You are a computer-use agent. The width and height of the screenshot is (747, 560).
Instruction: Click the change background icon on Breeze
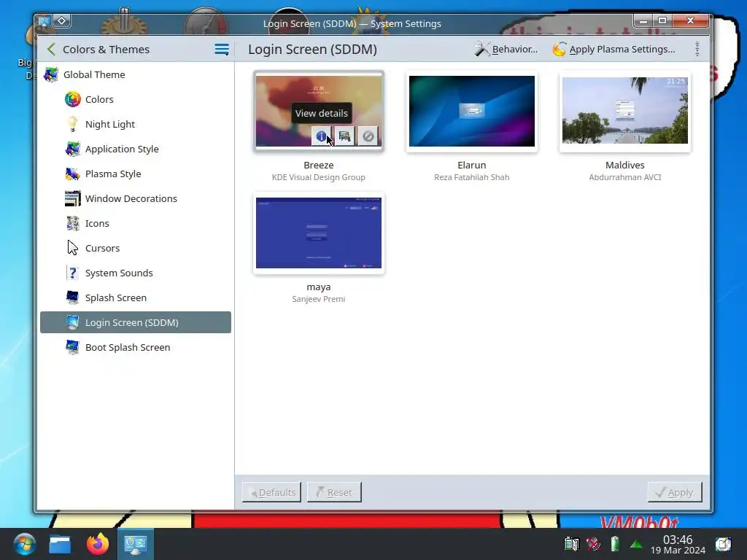[x=344, y=136]
